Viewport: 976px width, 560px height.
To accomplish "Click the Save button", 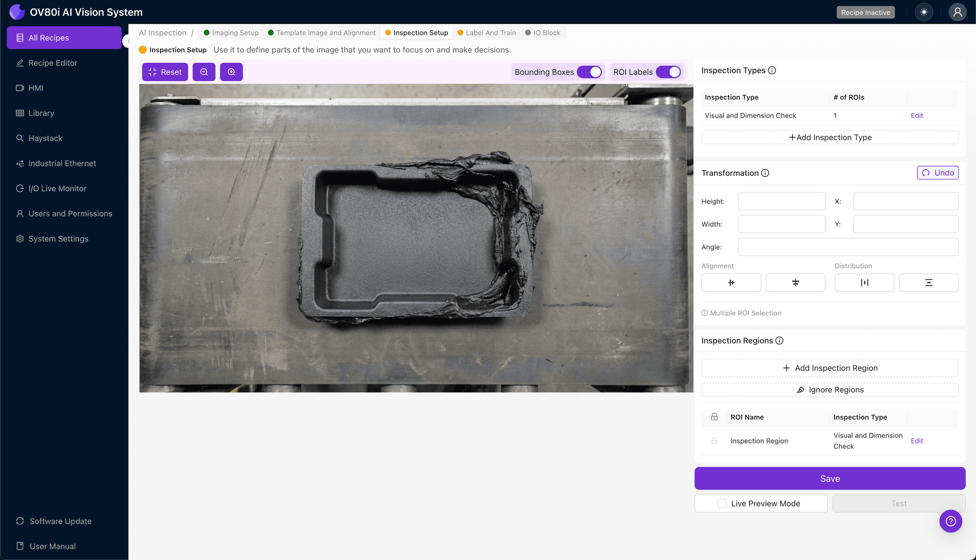I will tap(829, 478).
